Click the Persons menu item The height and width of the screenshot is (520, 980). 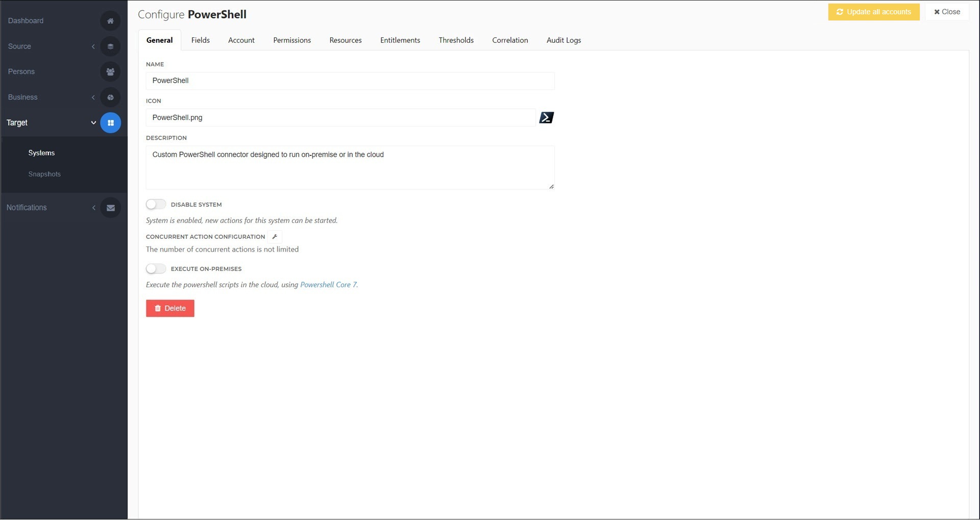click(x=21, y=72)
